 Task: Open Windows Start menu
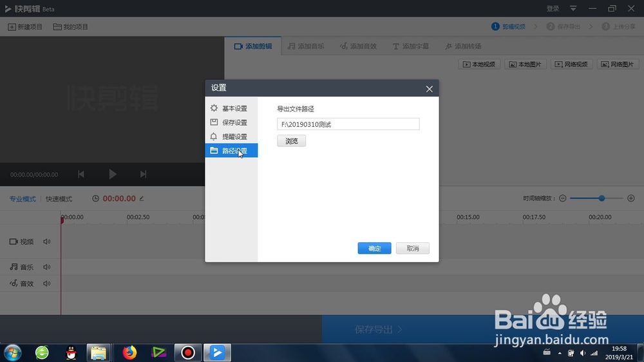(x=12, y=352)
